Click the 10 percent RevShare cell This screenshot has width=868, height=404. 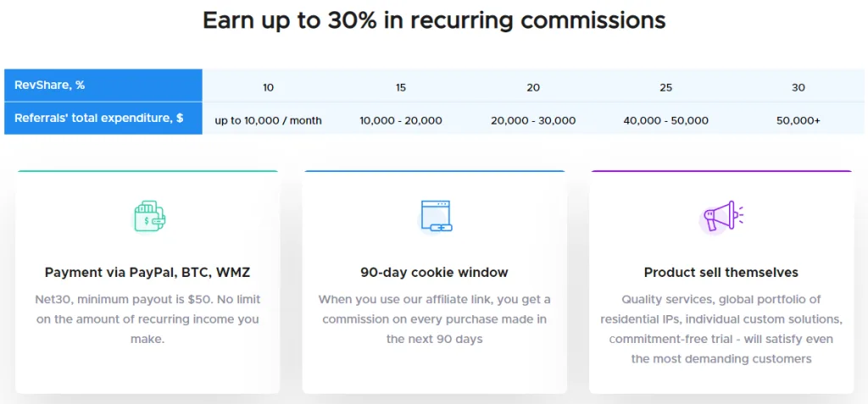click(268, 87)
